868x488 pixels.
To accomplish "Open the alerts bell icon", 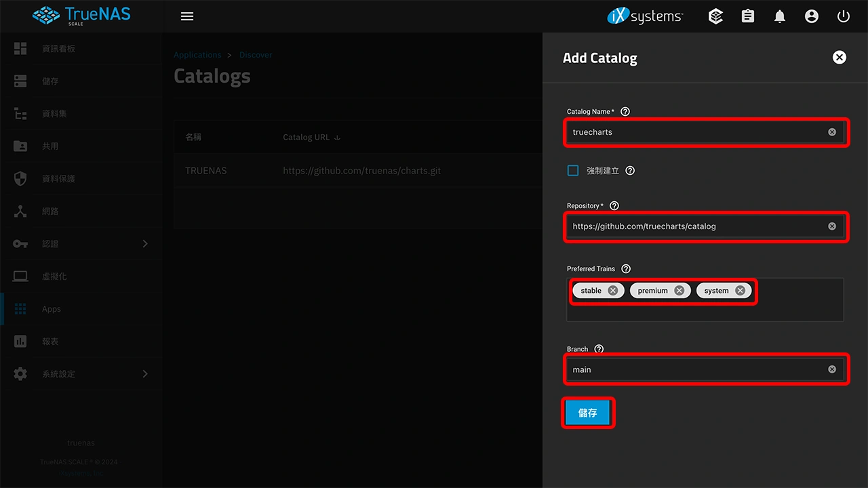I will (779, 16).
